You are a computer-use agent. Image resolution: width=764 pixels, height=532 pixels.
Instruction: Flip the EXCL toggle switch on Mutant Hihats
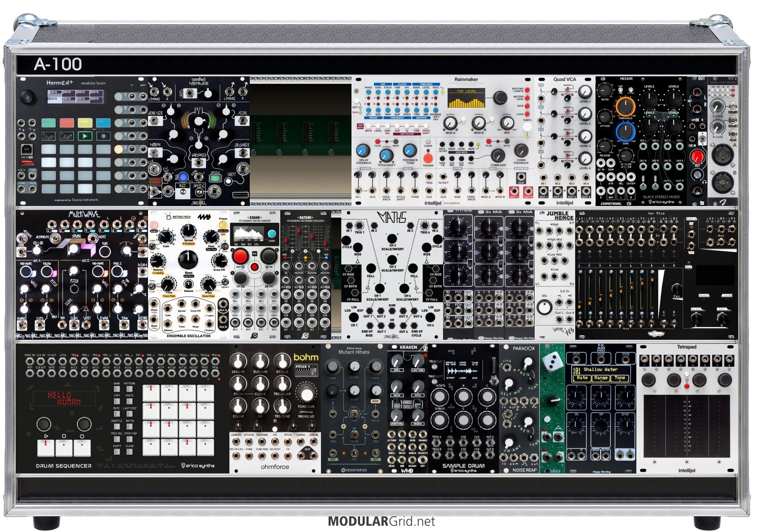(354, 415)
